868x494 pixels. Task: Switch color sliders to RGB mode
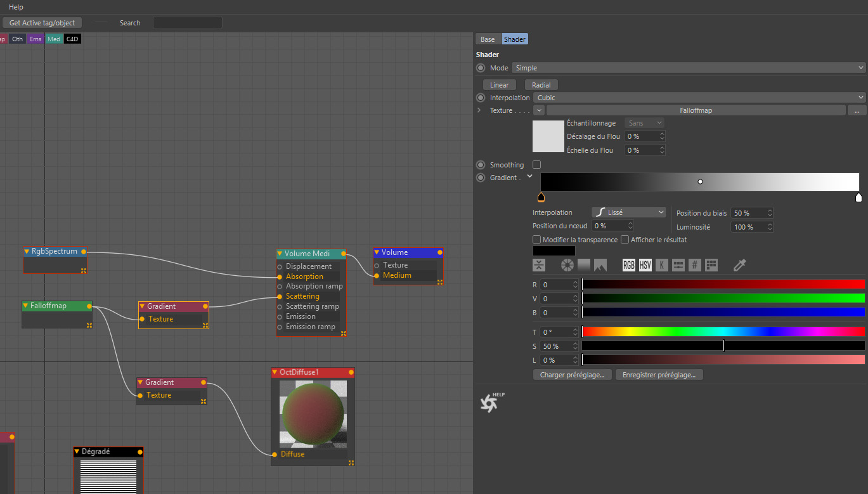pos(629,265)
